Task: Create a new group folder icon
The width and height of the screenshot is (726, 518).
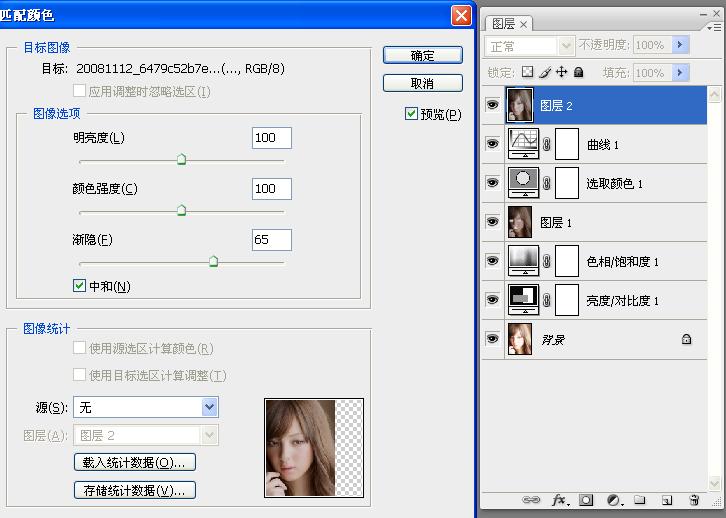Action: [640, 499]
